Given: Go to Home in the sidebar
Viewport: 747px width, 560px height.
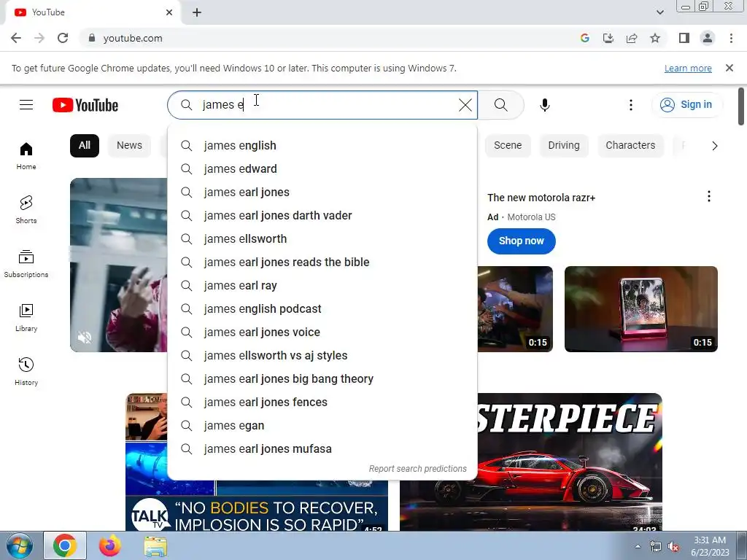Looking at the screenshot, I should pos(26,156).
